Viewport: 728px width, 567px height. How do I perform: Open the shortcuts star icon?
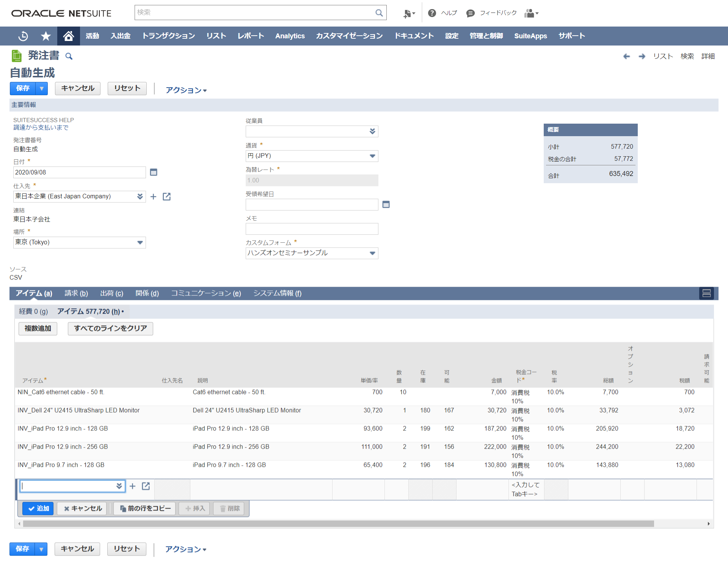click(x=46, y=36)
